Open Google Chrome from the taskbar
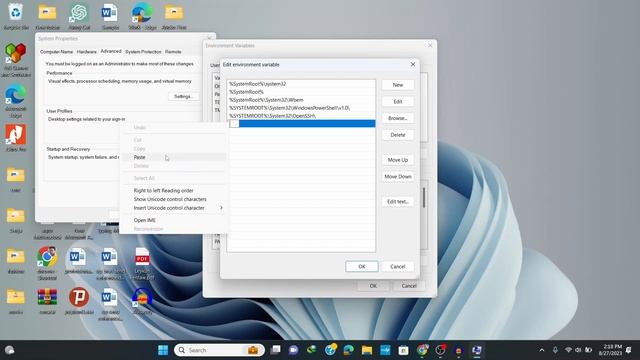Viewport: 640px width, 360px height. (x=422, y=350)
